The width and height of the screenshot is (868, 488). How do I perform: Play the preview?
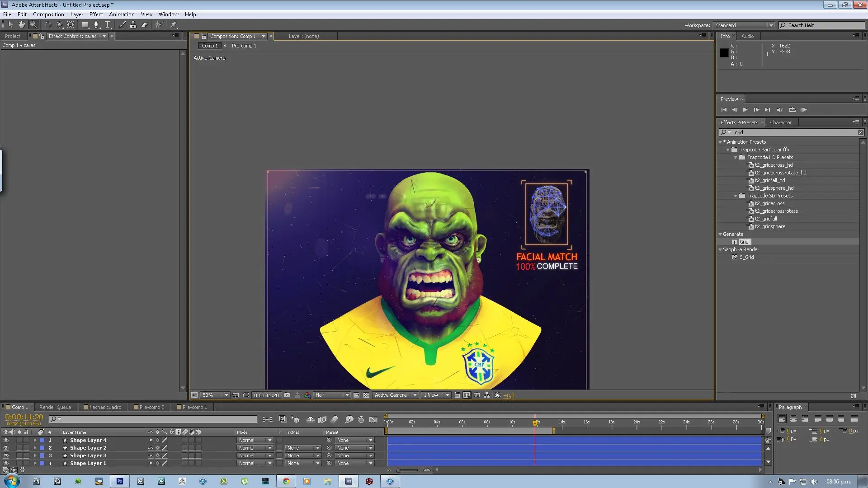(745, 110)
